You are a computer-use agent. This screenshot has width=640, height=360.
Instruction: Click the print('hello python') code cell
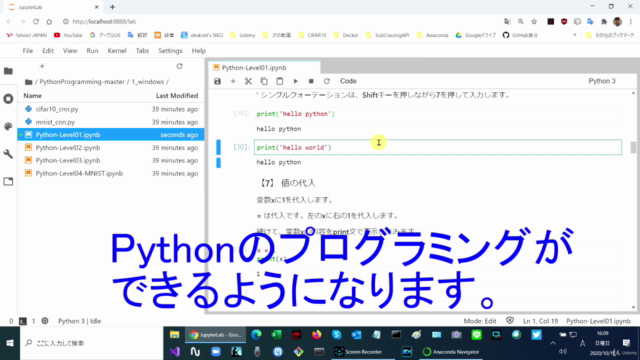click(x=438, y=114)
